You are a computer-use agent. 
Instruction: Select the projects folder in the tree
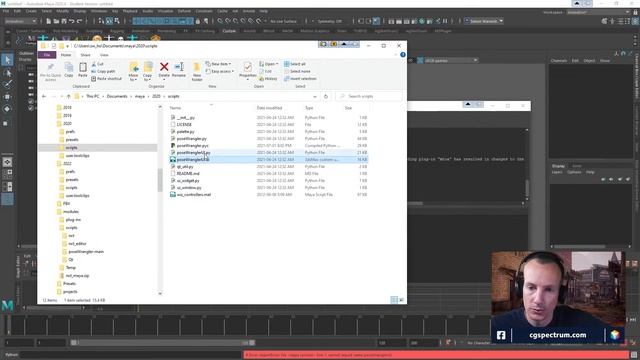point(70,291)
